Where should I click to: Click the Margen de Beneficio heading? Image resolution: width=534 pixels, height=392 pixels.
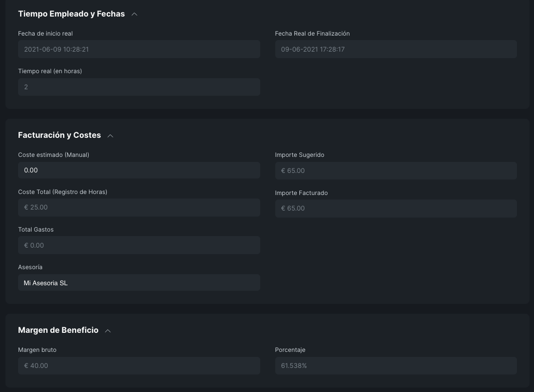point(58,330)
